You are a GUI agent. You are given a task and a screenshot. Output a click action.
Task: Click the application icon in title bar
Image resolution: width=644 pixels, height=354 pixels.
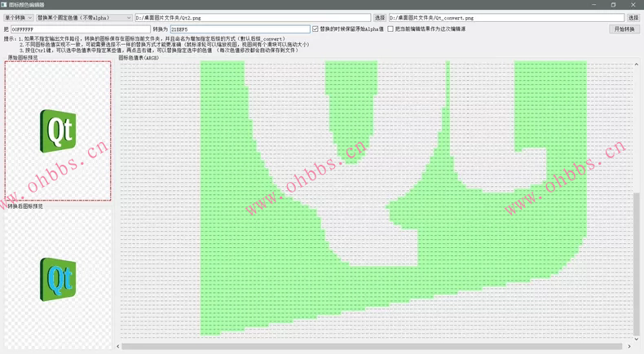click(x=4, y=5)
